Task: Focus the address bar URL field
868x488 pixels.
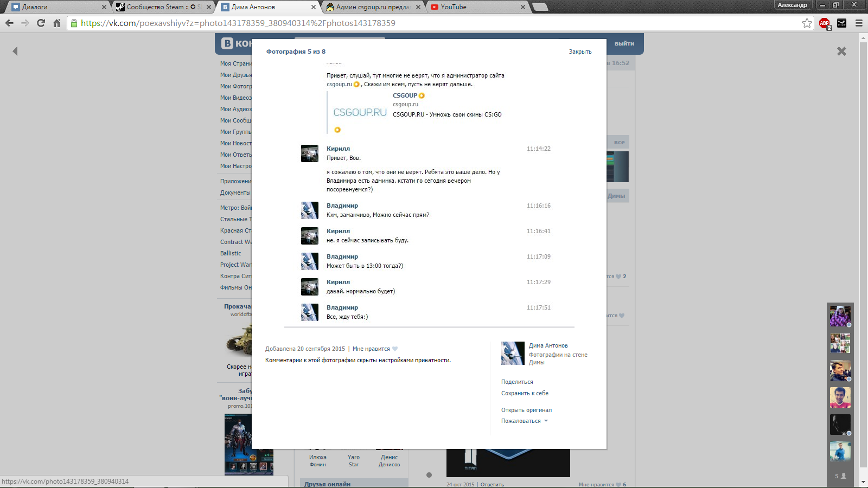Action: [x=439, y=23]
